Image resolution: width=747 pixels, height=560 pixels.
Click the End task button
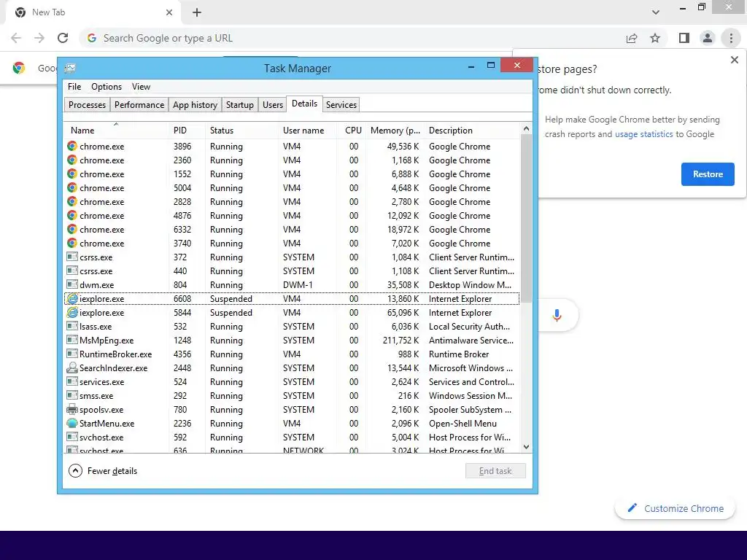click(x=495, y=471)
